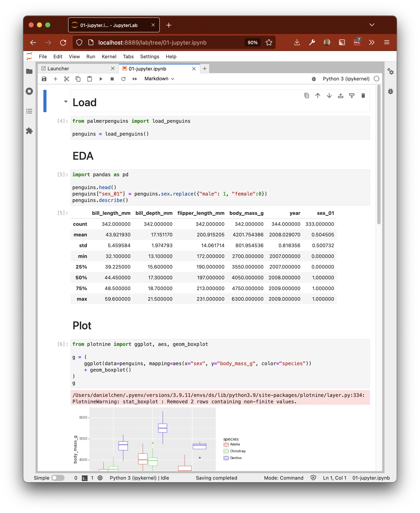Move the Load cell down
The image size is (420, 513).
coord(329,96)
